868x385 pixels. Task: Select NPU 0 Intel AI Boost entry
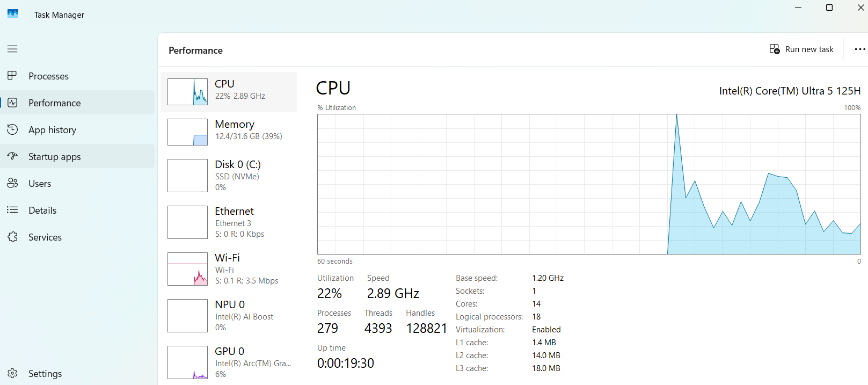point(229,316)
